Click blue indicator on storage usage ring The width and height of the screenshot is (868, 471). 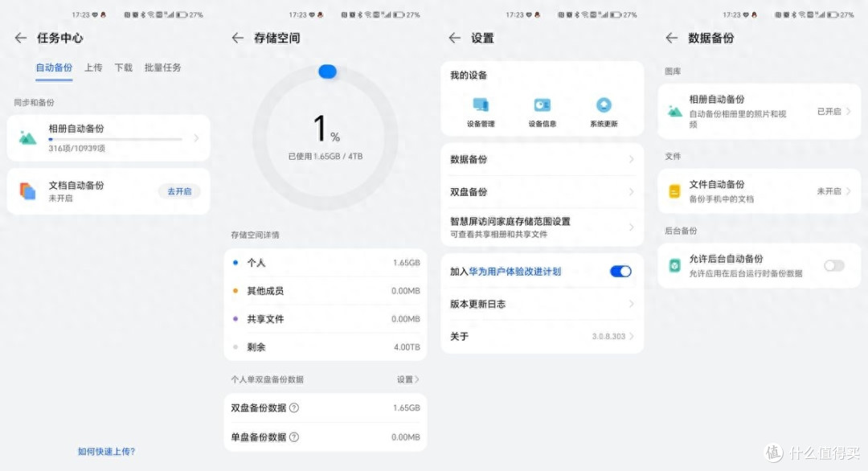[327, 72]
